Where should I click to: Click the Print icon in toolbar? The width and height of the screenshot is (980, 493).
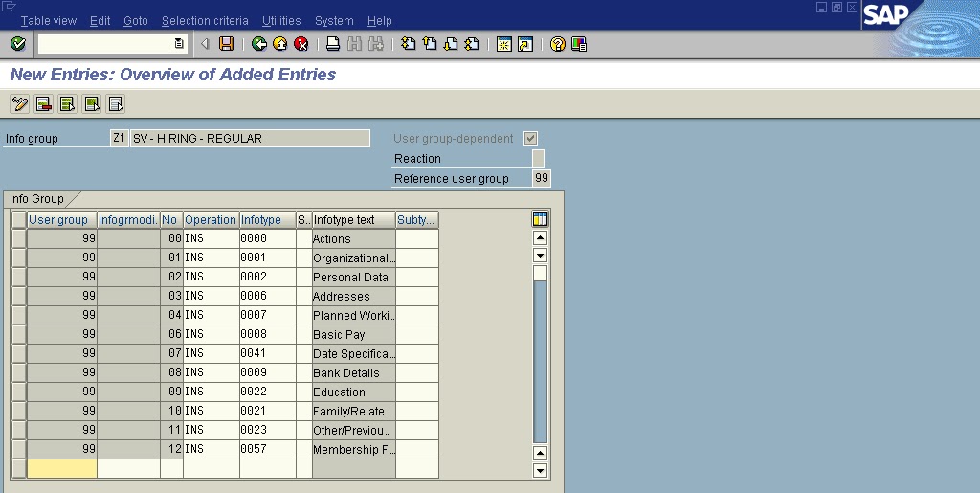pos(333,44)
